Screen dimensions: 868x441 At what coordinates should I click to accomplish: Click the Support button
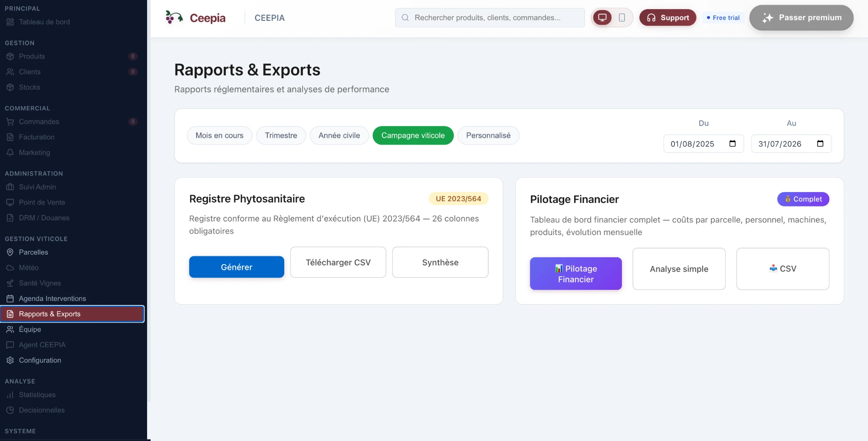click(668, 18)
